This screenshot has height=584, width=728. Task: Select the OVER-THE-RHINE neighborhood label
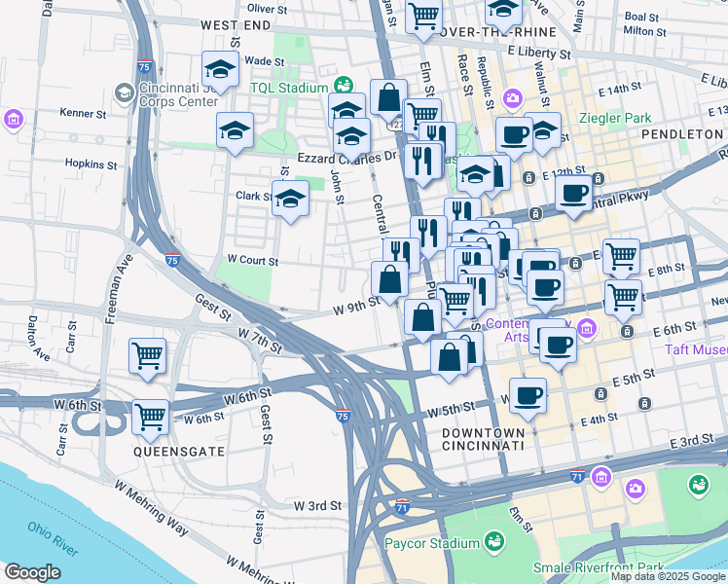[x=496, y=32]
